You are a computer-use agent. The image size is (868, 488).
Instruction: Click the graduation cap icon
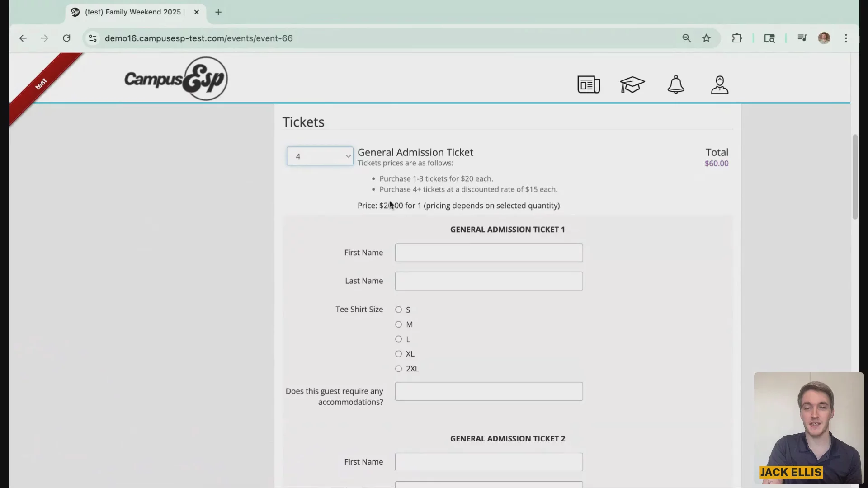coord(632,84)
